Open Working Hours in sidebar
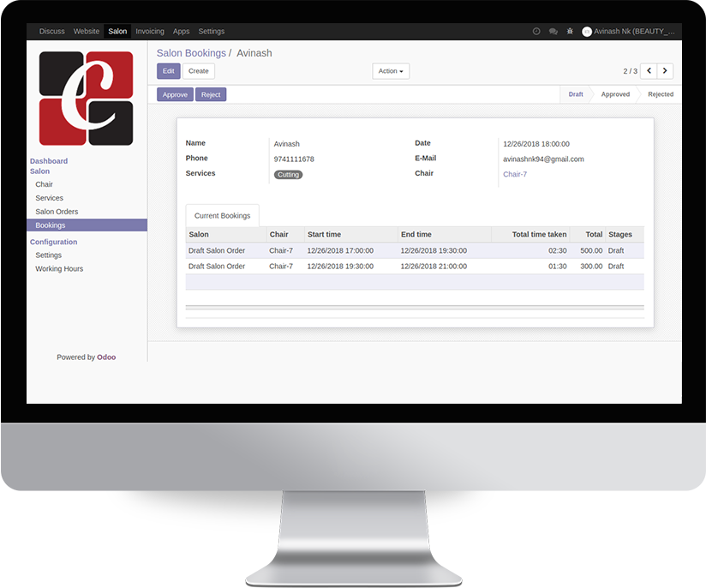The width and height of the screenshot is (706, 588). click(x=59, y=268)
